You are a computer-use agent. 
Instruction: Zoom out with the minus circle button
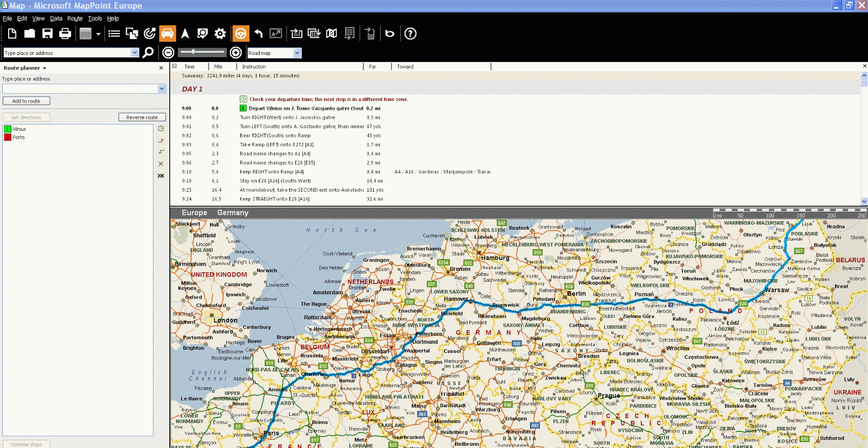[168, 53]
